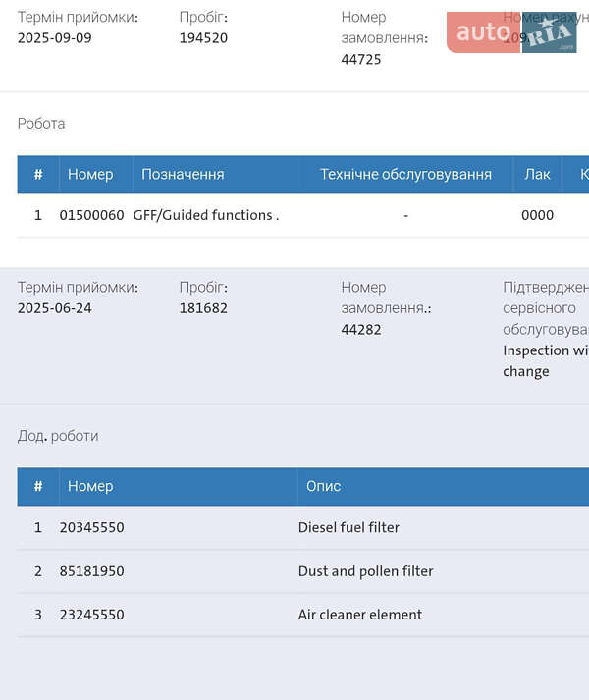The image size is (589, 700).
Task: Click the 'Air cleaner element' entry
Action: (x=360, y=615)
